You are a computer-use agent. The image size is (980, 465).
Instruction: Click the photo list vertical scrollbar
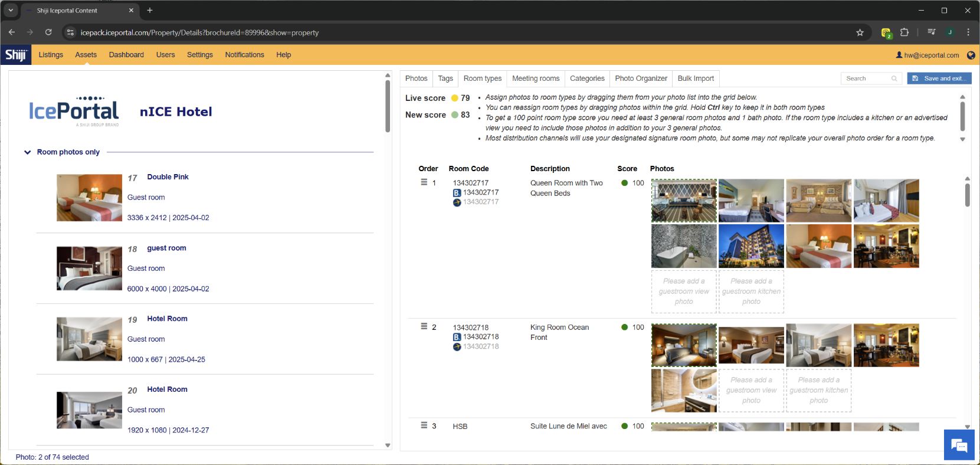pos(388,106)
